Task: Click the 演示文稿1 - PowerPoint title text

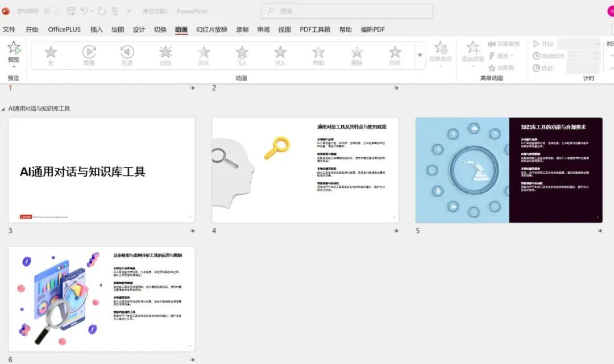Action: 175,11
